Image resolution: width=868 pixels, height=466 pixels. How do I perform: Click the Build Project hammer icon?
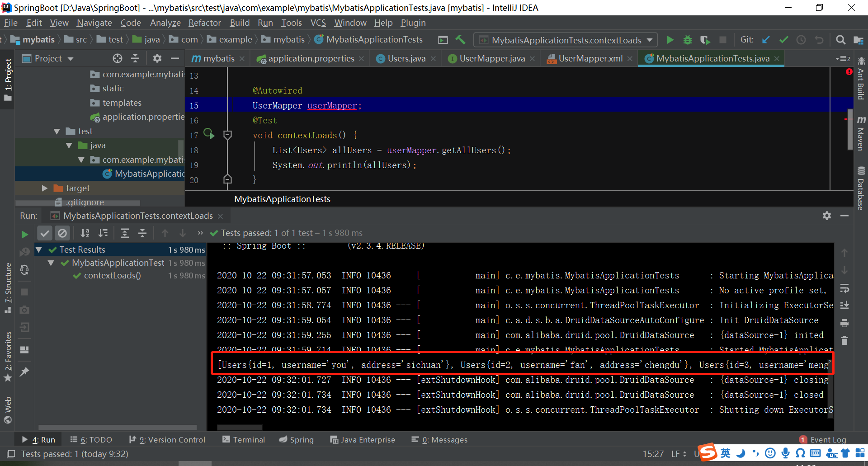pyautogui.click(x=460, y=40)
